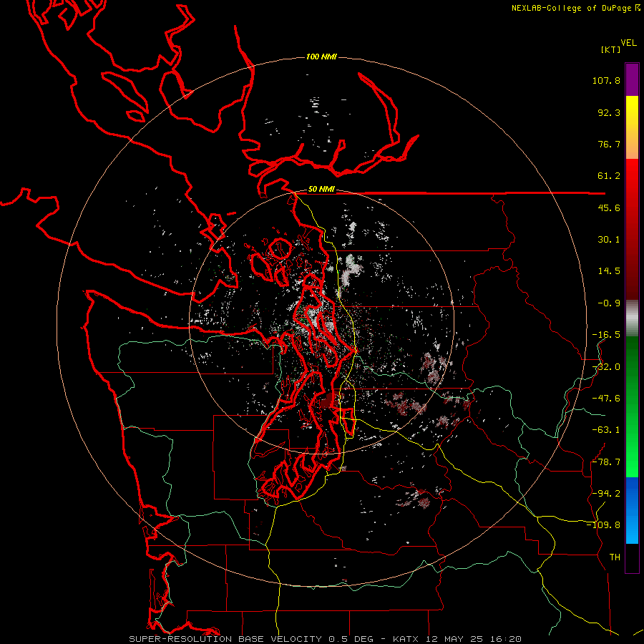Click the yellow-orange segment of the color bar
644x644 pixels.
(x=632, y=127)
